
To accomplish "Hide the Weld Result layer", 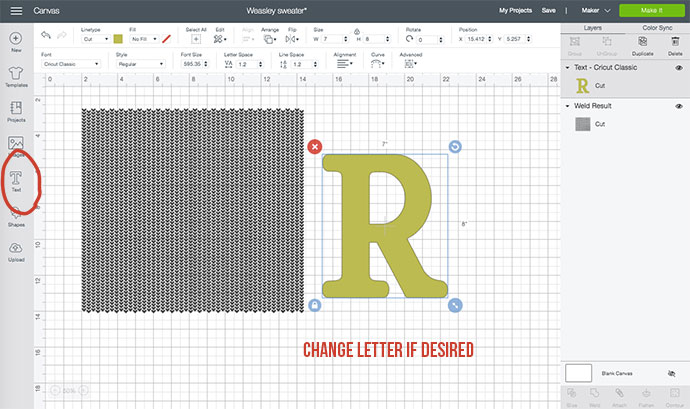I will pos(679,106).
